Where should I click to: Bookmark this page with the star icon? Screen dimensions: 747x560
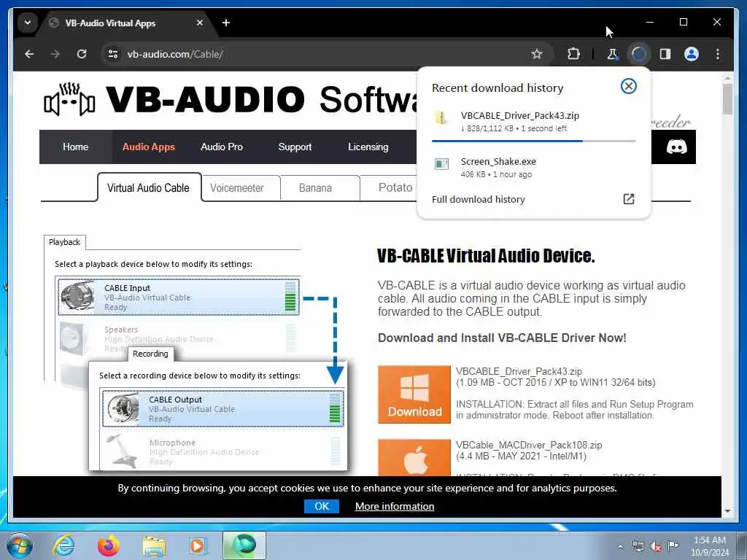[537, 54]
